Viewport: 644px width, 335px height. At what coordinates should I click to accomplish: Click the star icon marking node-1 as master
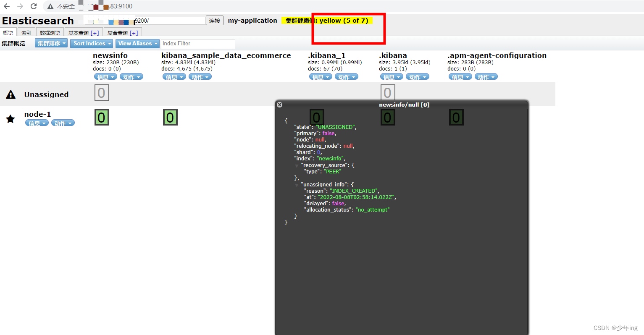11,119
